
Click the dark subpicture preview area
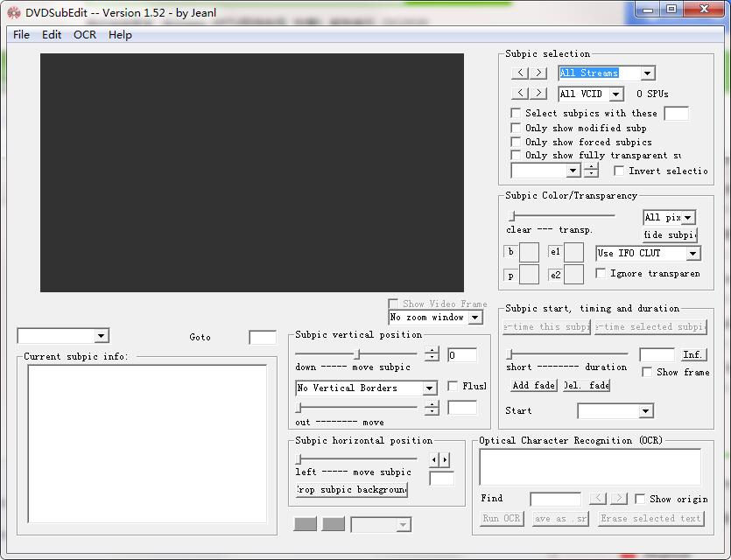tap(252, 172)
